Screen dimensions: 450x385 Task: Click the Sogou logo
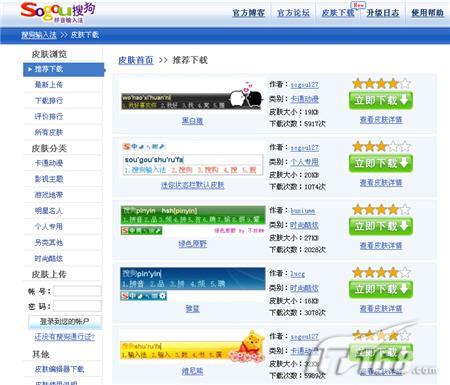(x=57, y=13)
